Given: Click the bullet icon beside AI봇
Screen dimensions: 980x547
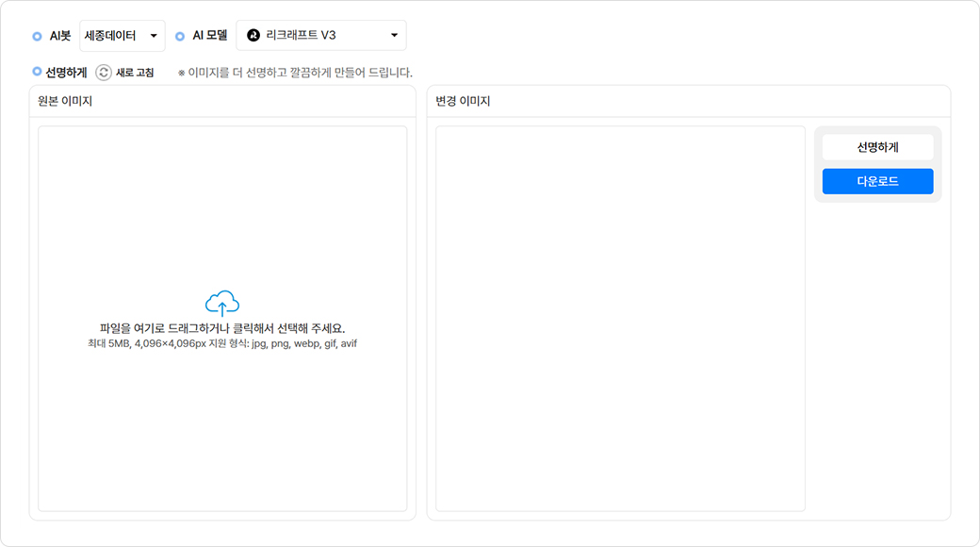Looking at the screenshot, I should click(x=37, y=36).
